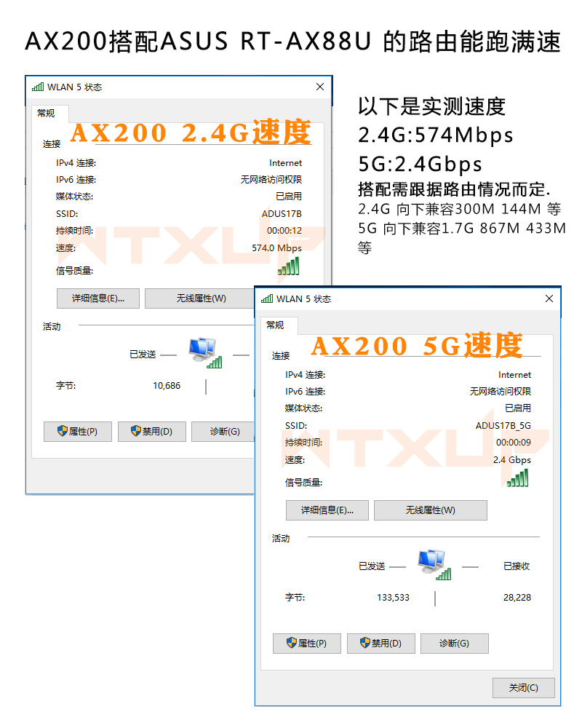582x728 pixels.
Task: Click the text 5G:2.4Gbps on the right
Action: pos(420,164)
